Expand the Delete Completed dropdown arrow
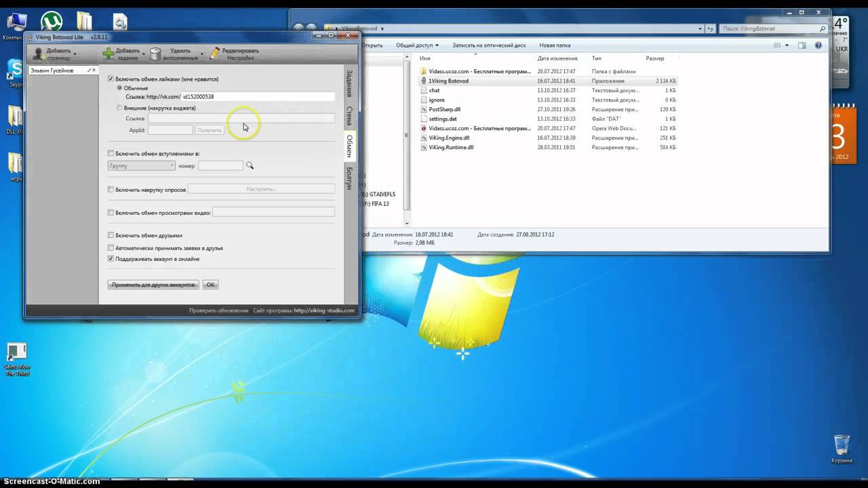Image resolution: width=868 pixels, height=488 pixels. [202, 54]
